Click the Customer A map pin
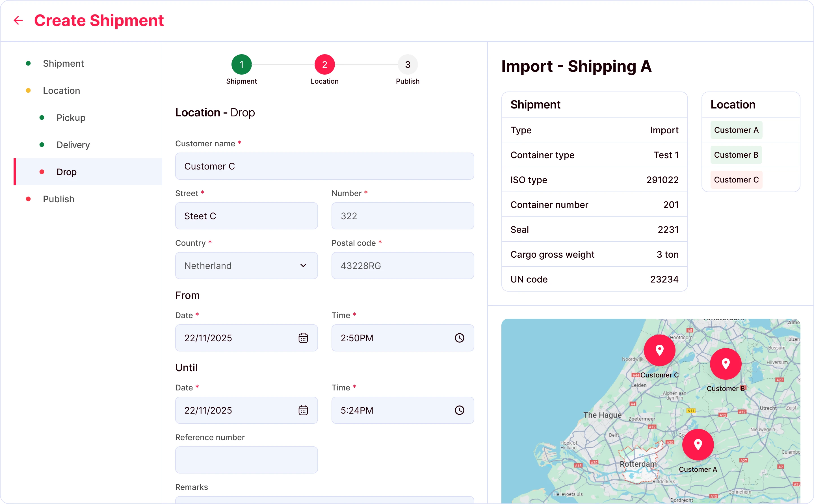Viewport: 814px width, 504px height. (x=698, y=444)
